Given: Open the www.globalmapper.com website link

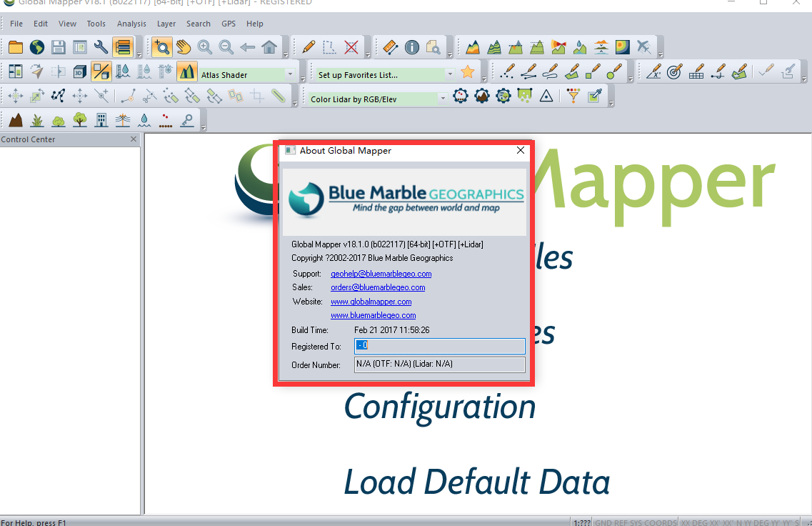Looking at the screenshot, I should pos(371,302).
